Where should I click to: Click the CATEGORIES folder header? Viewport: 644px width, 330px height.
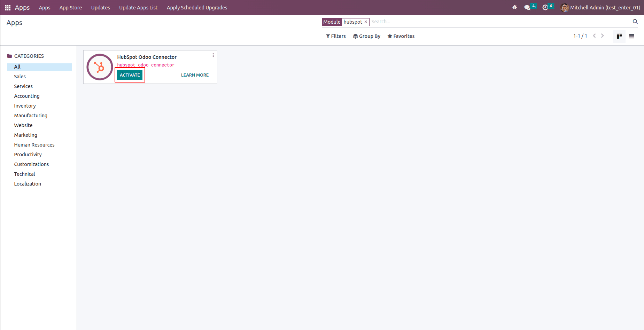[x=25, y=56]
